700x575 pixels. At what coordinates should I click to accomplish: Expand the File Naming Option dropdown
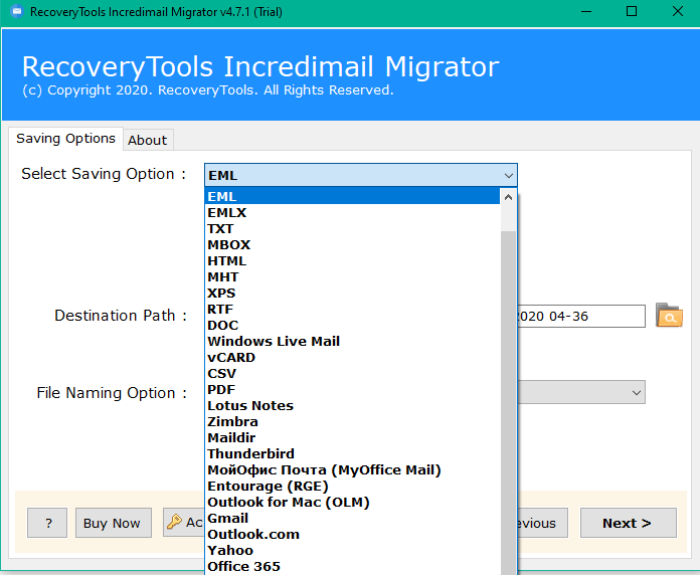tap(636, 393)
